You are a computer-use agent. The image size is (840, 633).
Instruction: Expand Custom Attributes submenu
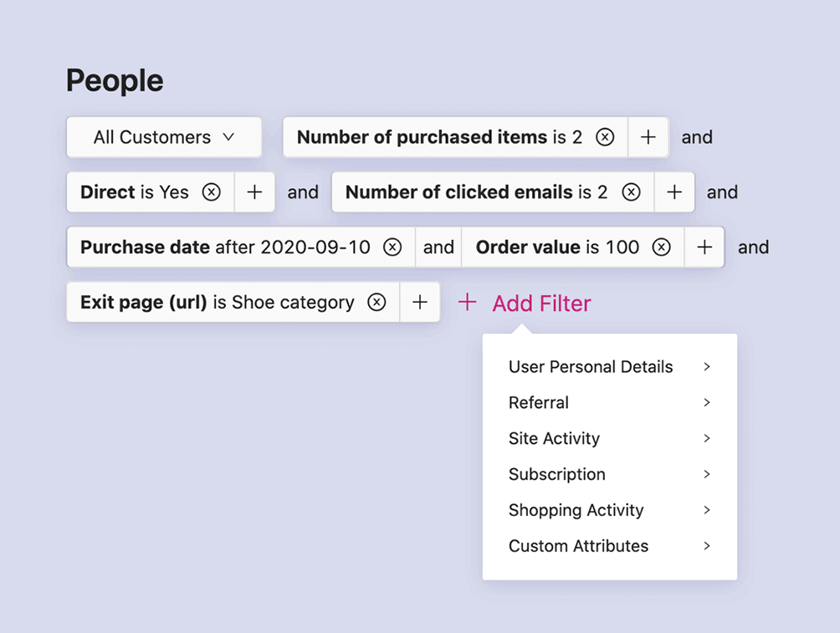[x=609, y=546]
